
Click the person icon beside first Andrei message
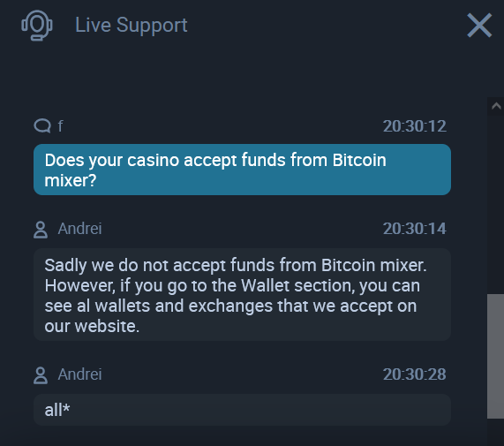(x=41, y=230)
